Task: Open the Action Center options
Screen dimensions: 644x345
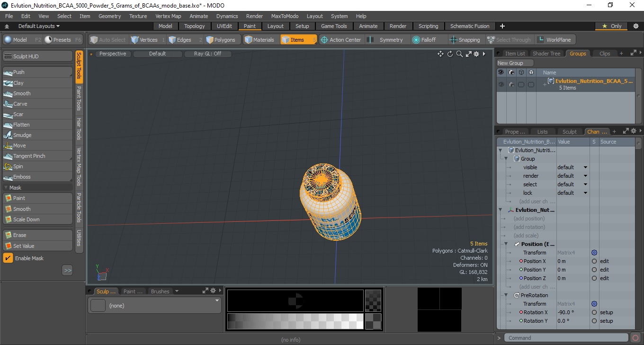Action: (341, 40)
